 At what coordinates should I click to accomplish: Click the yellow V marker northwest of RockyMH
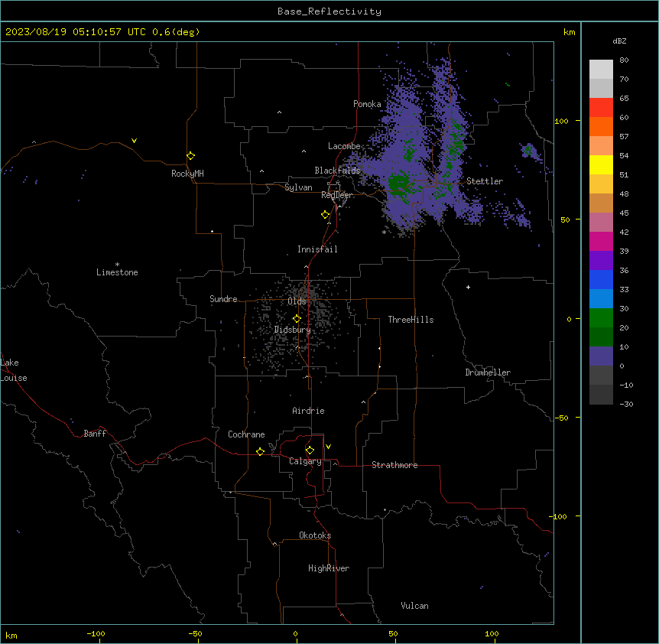tap(134, 141)
